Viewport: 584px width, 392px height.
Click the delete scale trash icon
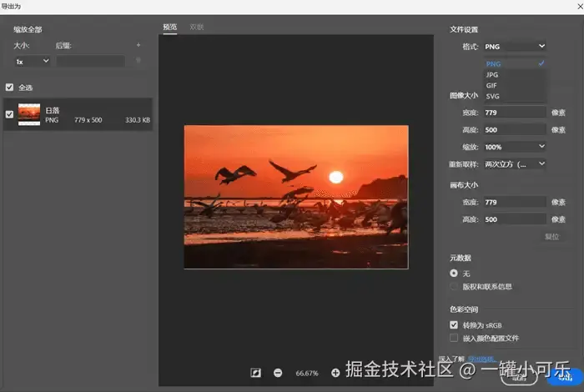coord(138,60)
